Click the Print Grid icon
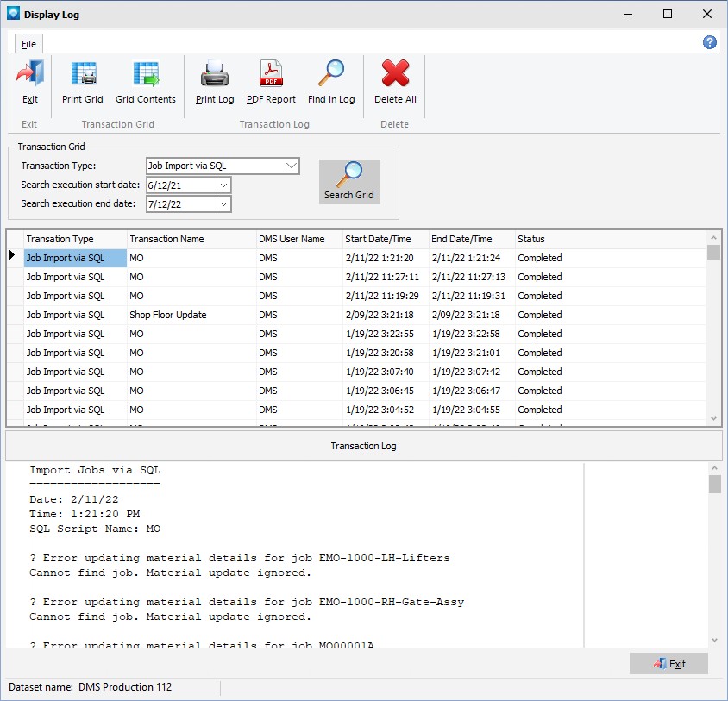The height and width of the screenshot is (701, 728). pos(83,74)
